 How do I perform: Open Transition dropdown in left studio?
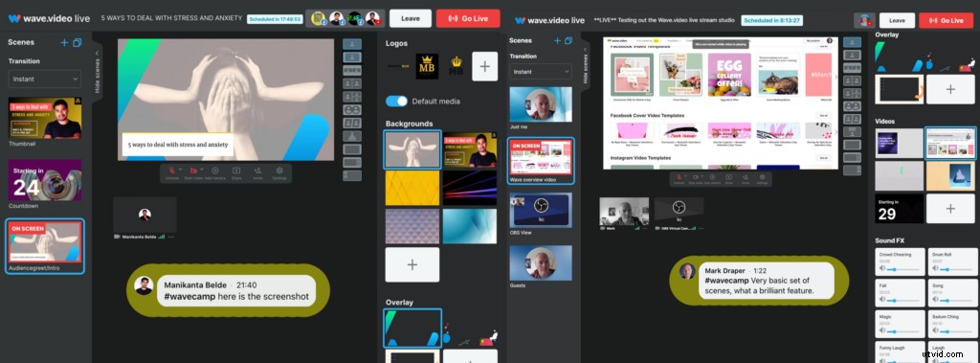pos(44,79)
